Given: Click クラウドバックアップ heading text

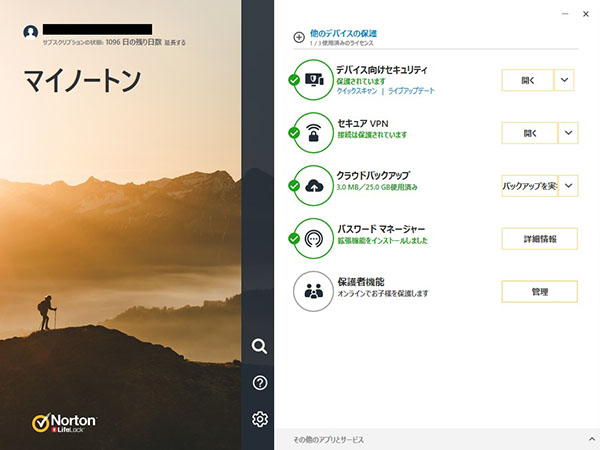Looking at the screenshot, I should coord(373,175).
